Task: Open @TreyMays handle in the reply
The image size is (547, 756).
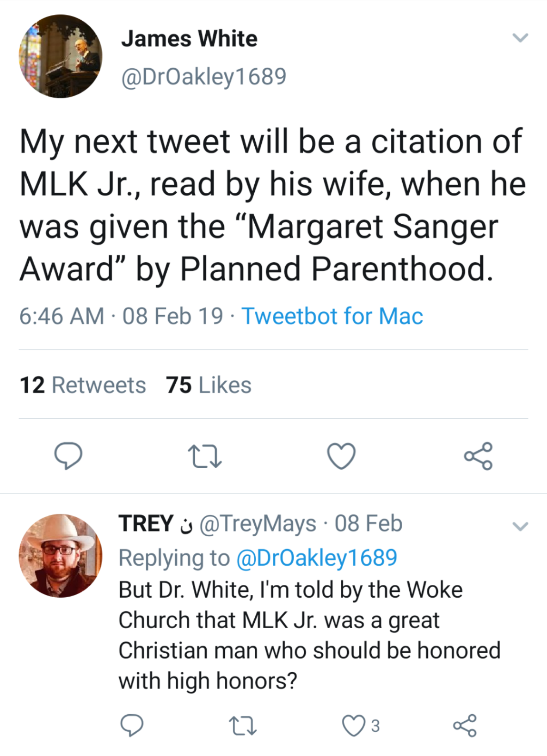Action: [x=258, y=523]
